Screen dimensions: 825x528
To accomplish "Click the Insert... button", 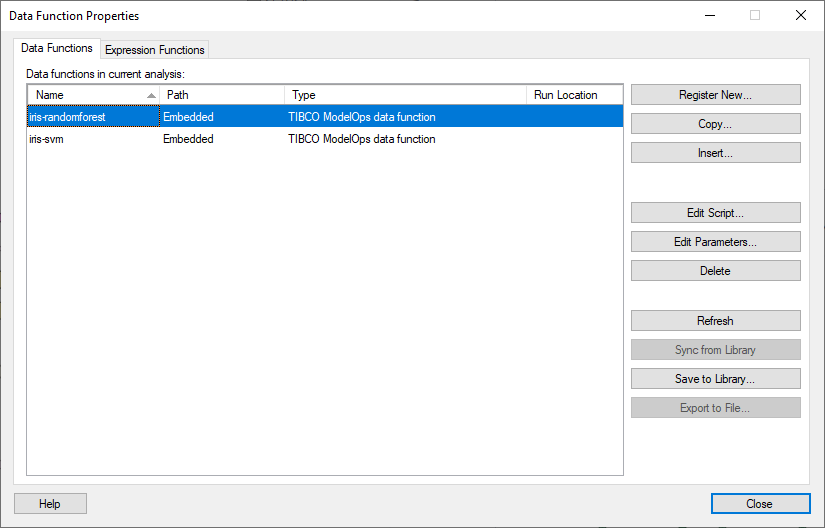I will coord(715,153).
